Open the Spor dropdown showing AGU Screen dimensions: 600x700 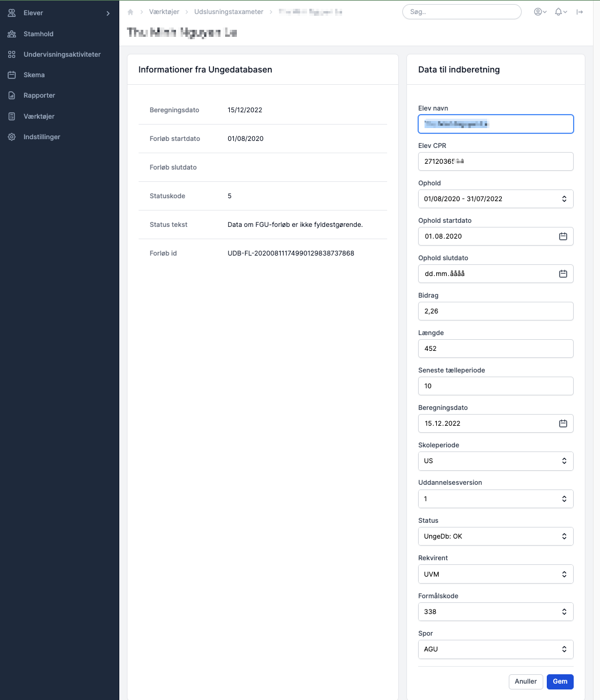click(495, 650)
